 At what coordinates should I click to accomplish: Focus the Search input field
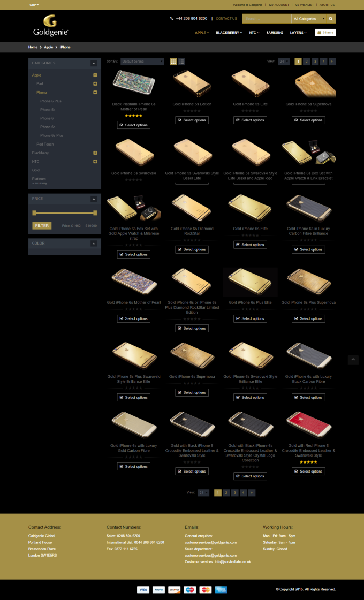[267, 18]
